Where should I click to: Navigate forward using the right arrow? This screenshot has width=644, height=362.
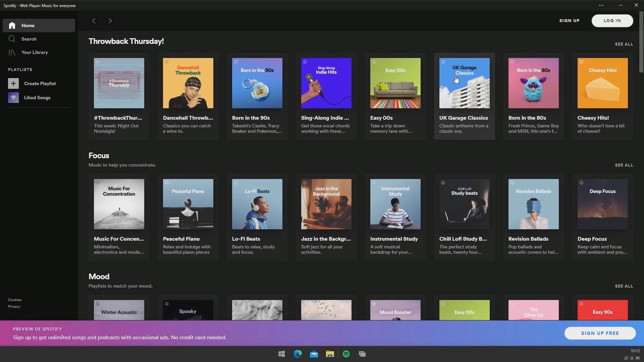(110, 20)
